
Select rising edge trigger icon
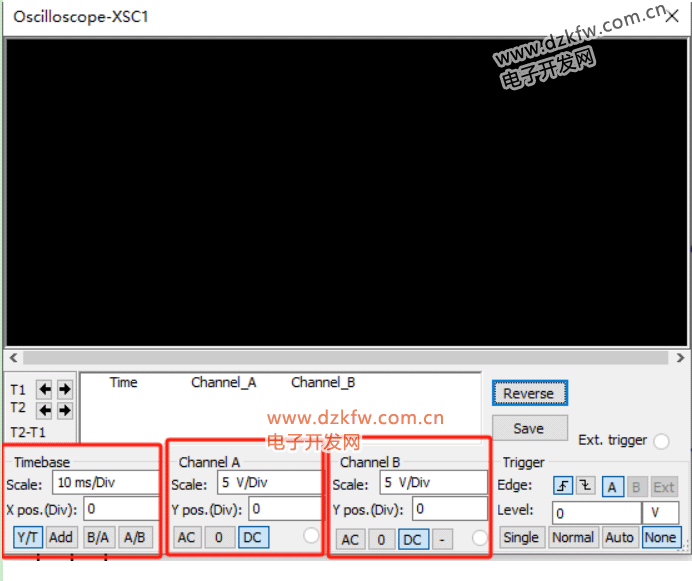click(x=564, y=487)
